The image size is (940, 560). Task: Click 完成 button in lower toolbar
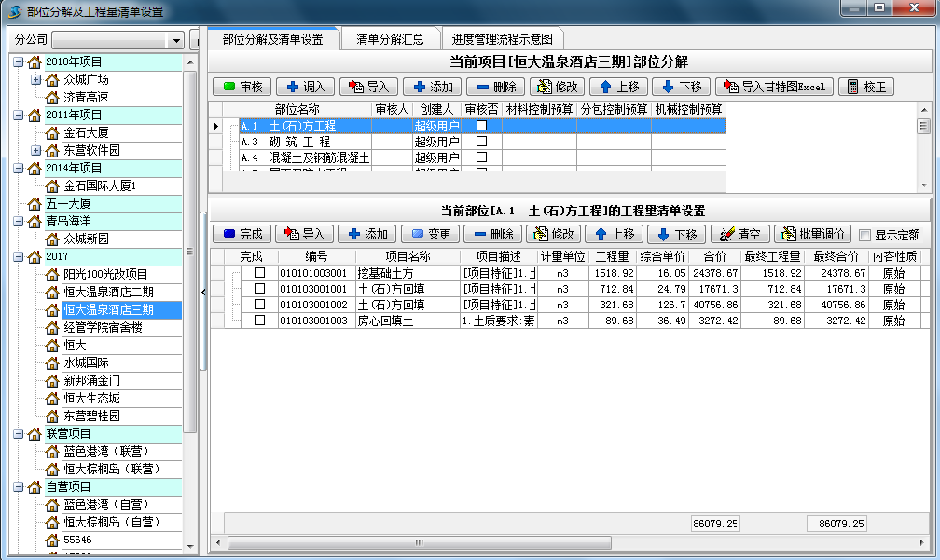pyautogui.click(x=242, y=234)
